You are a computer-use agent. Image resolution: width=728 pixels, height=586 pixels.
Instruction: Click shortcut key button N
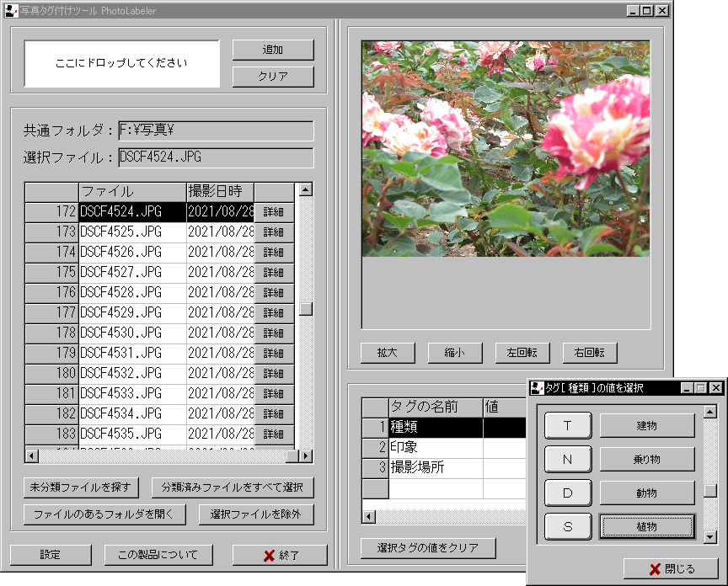[x=568, y=460]
